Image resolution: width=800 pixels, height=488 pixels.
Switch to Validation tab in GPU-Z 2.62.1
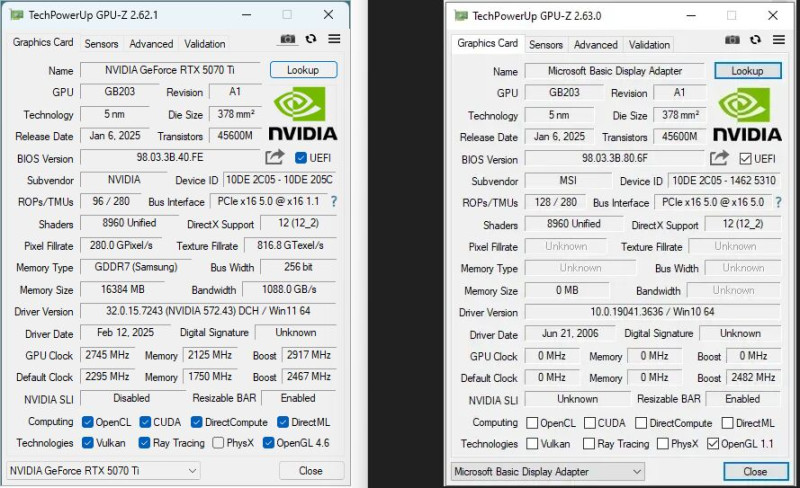click(205, 44)
